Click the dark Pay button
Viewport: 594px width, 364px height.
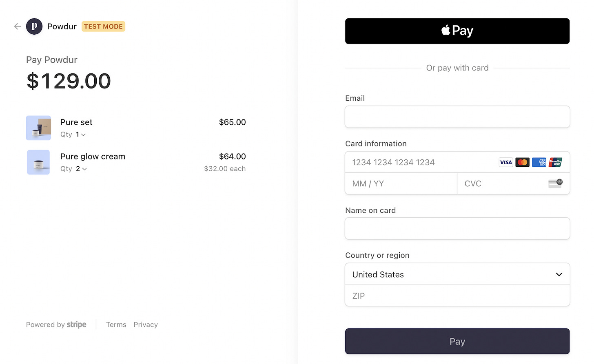[457, 341]
